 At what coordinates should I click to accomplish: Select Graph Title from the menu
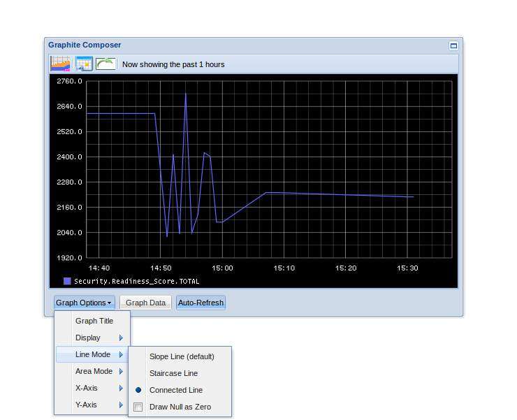click(x=94, y=321)
